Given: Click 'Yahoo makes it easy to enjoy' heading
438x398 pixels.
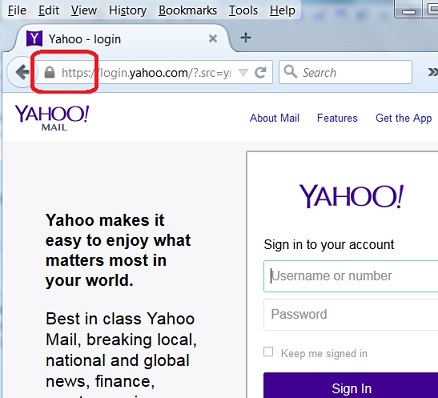Looking at the screenshot, I should pos(118,250).
